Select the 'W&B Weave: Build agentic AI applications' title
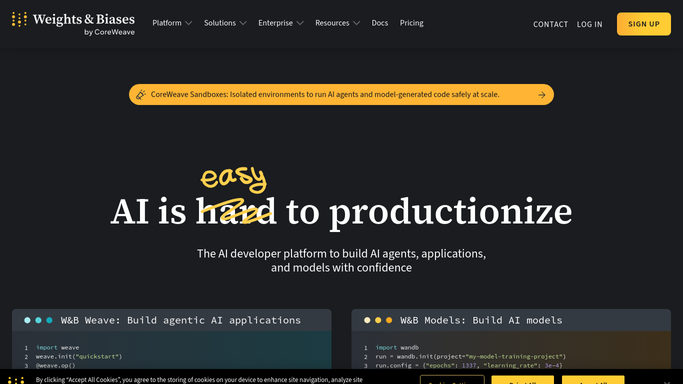This screenshot has width=683, height=384. coord(180,320)
